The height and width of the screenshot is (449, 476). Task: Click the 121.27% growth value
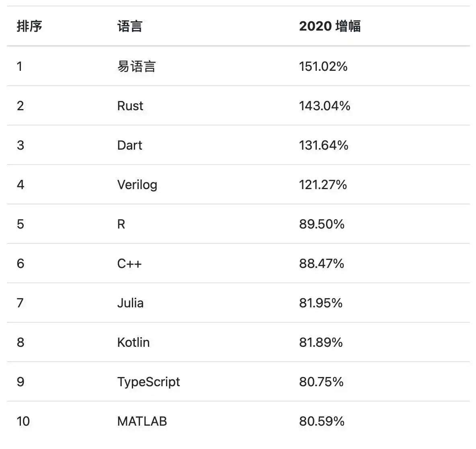click(323, 185)
